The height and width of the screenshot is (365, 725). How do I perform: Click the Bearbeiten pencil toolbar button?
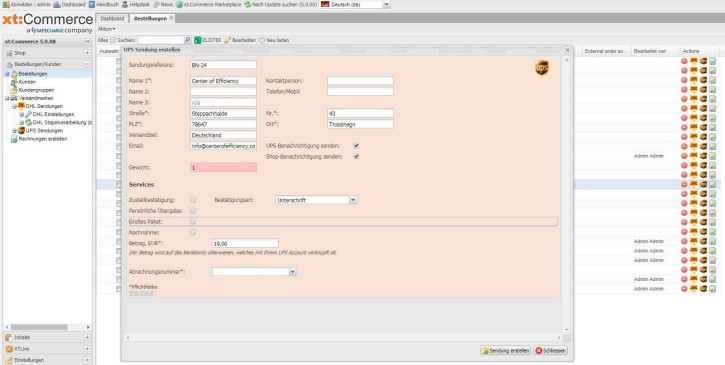(x=240, y=40)
